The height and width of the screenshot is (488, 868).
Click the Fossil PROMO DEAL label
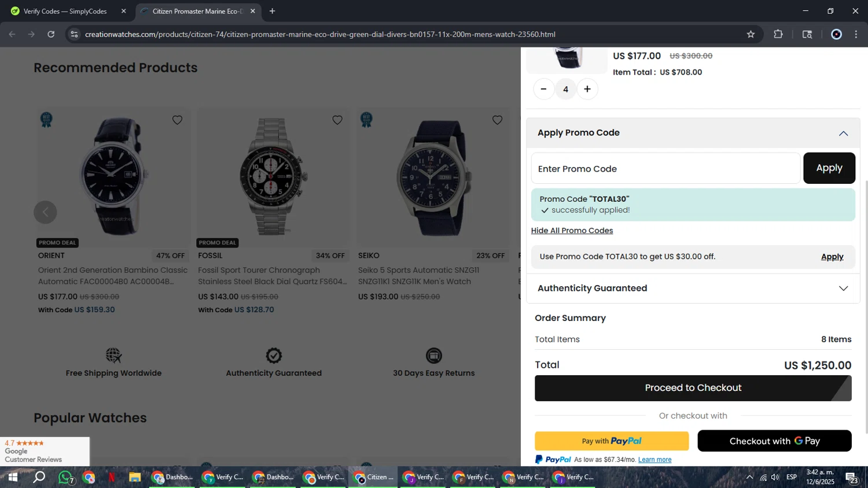(x=218, y=243)
